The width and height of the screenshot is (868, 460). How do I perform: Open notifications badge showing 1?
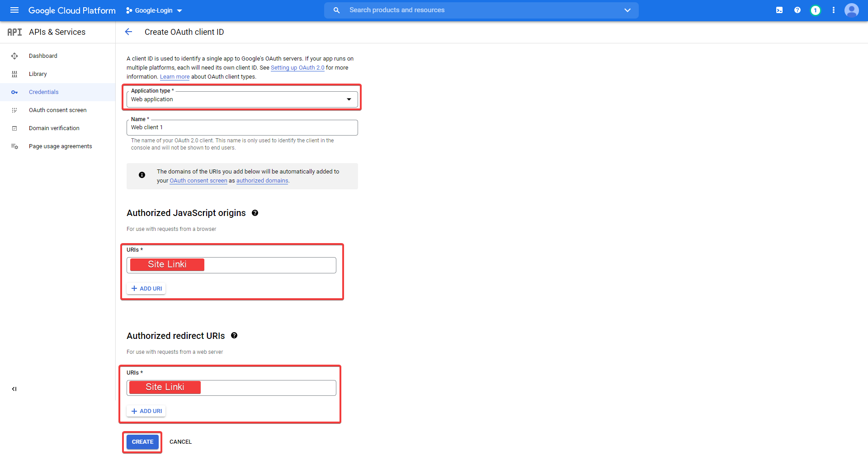pyautogui.click(x=816, y=10)
